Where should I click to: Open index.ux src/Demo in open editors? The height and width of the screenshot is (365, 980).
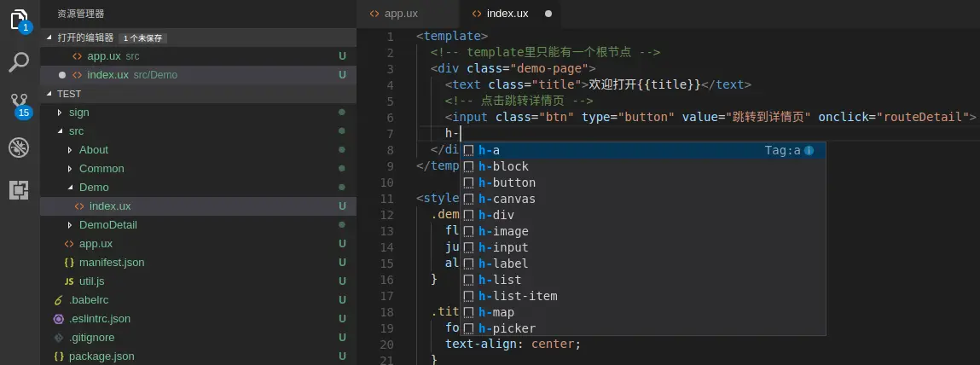tap(198, 75)
